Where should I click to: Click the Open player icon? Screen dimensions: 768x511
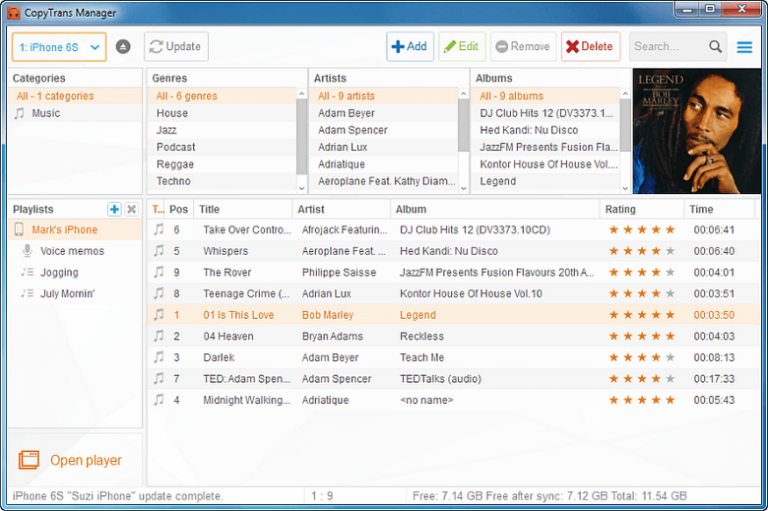point(29,460)
